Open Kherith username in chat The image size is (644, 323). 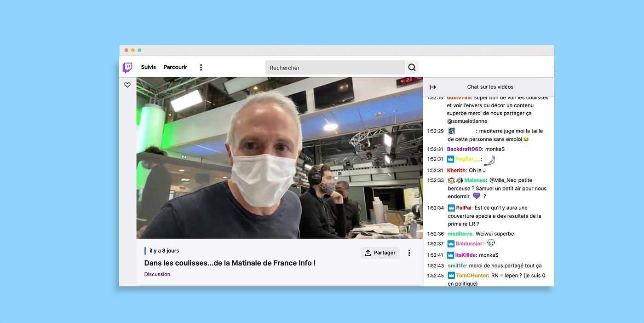click(456, 170)
